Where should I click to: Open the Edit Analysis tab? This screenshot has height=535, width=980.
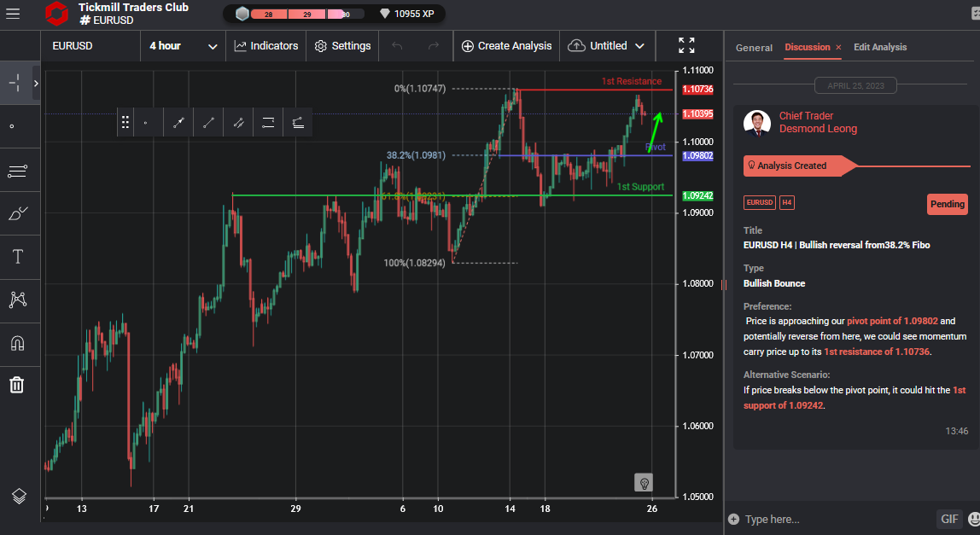coord(880,47)
